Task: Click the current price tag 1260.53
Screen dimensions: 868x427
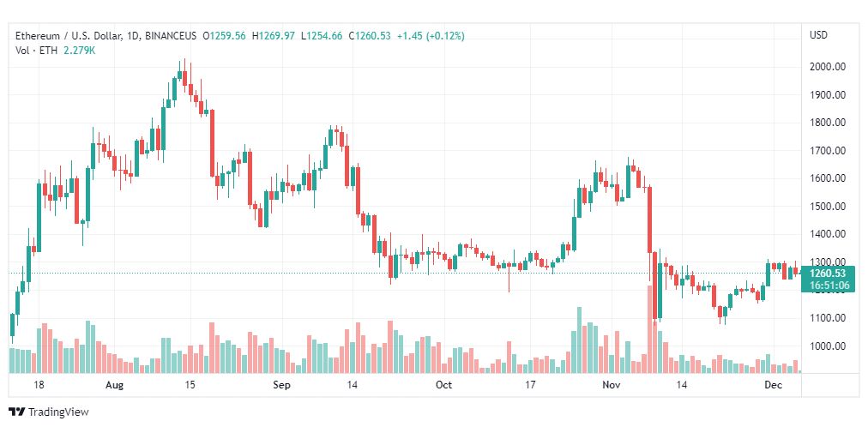Action: (829, 274)
